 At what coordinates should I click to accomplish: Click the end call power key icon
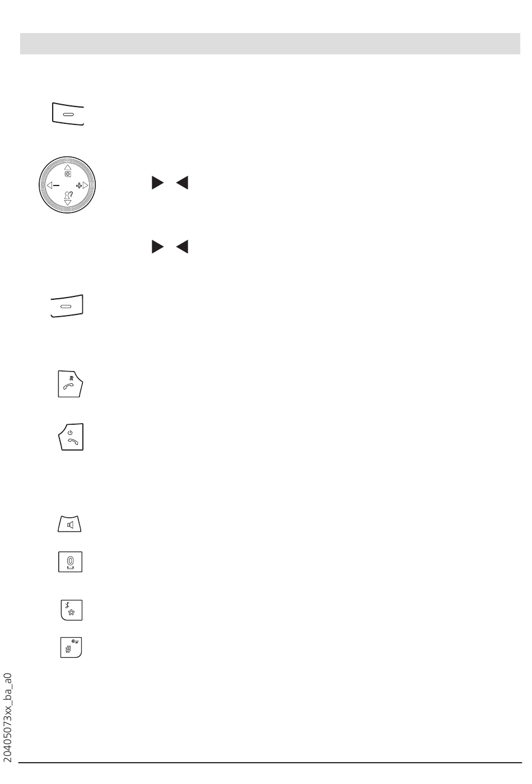71,437
